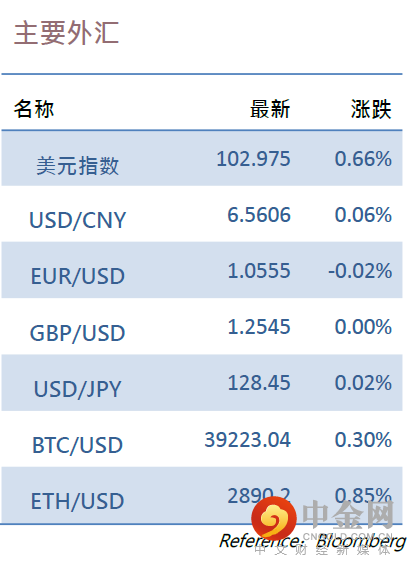
Task: Select the ETH/USD row label
Action: point(78,501)
